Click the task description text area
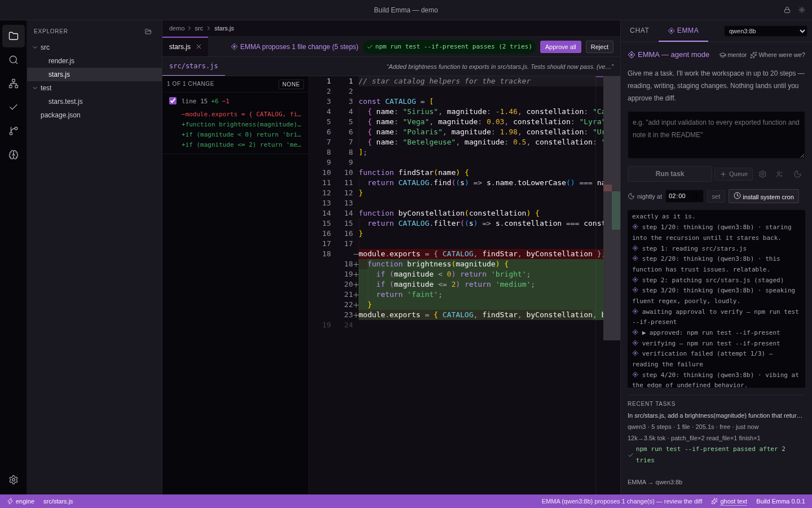 tap(716, 135)
